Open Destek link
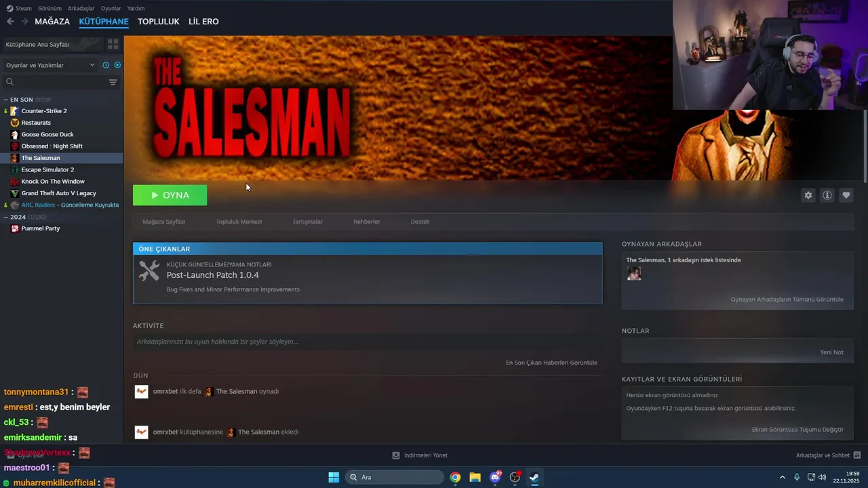This screenshot has width=868, height=488. [420, 222]
